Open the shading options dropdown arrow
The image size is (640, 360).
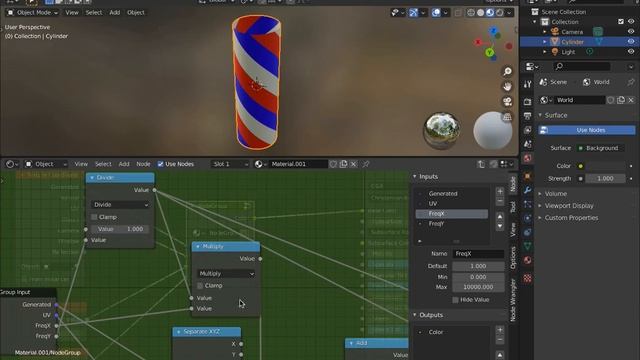click(x=509, y=13)
